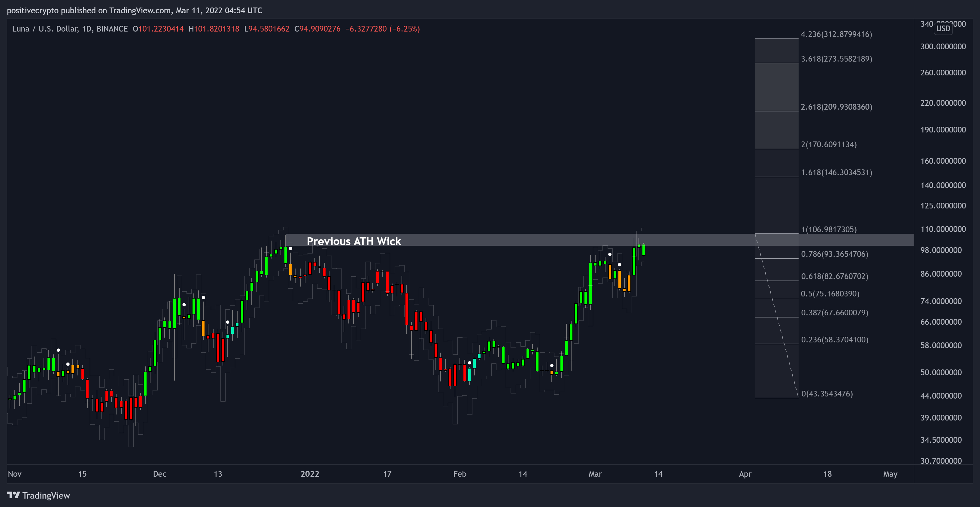Image resolution: width=980 pixels, height=507 pixels.
Task: Click the Mar label on the time axis
Action: (595, 474)
